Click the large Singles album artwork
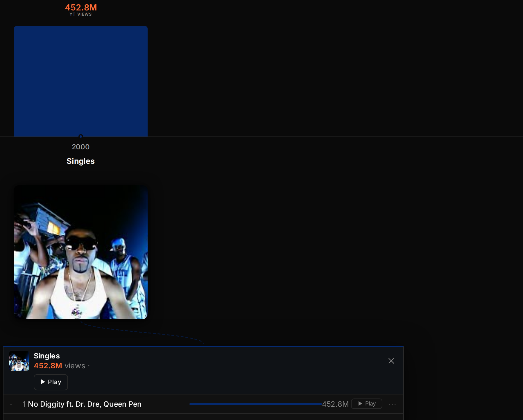This screenshot has height=420, width=523. (x=81, y=252)
